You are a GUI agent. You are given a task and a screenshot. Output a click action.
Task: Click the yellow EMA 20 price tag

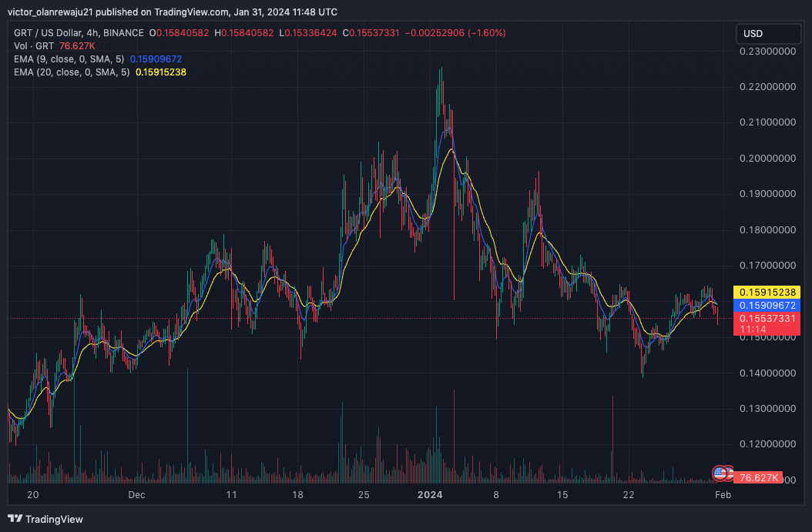click(x=767, y=293)
